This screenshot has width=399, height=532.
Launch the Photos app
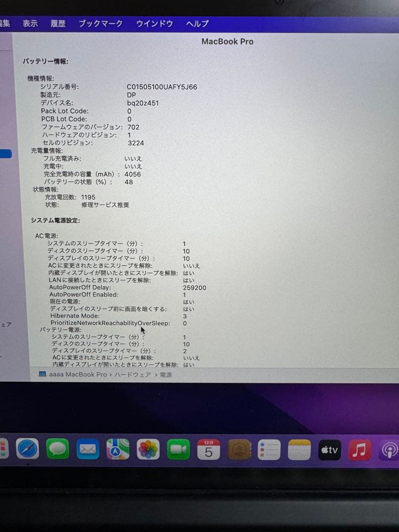coord(148,449)
